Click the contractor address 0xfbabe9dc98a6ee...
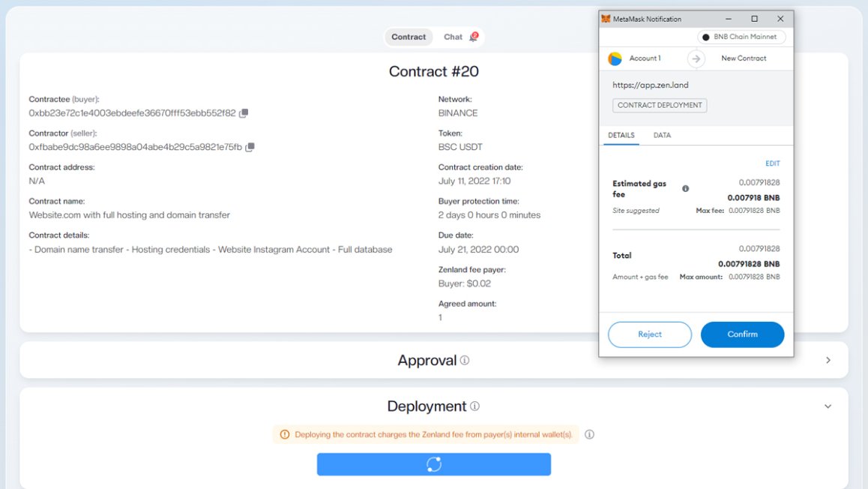 pos(136,147)
